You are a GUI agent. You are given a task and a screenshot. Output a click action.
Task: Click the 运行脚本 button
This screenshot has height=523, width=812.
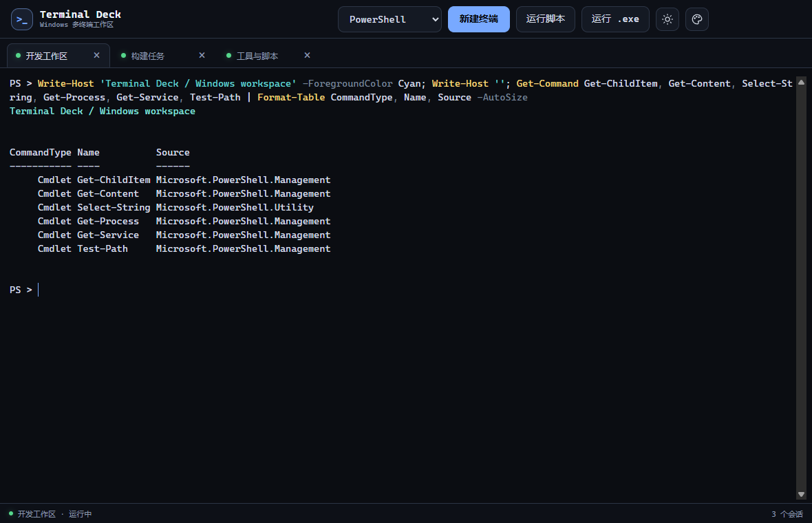click(545, 19)
